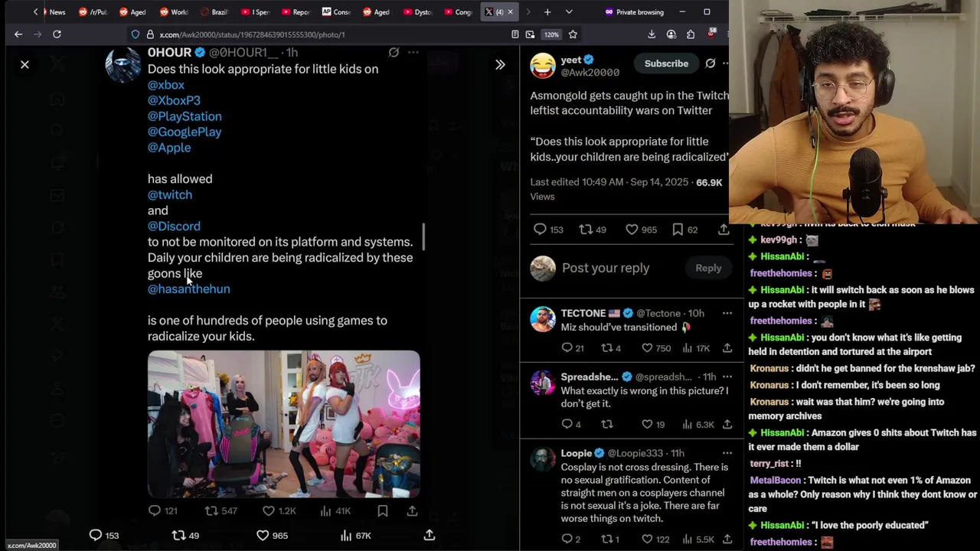
Task: Reset the 120% zoom level badge
Action: (551, 34)
